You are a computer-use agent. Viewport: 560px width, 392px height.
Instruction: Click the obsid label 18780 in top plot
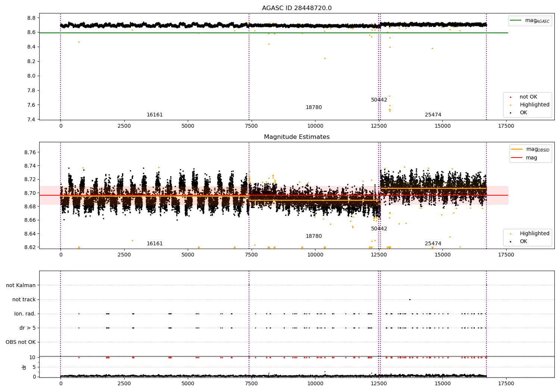(314, 108)
